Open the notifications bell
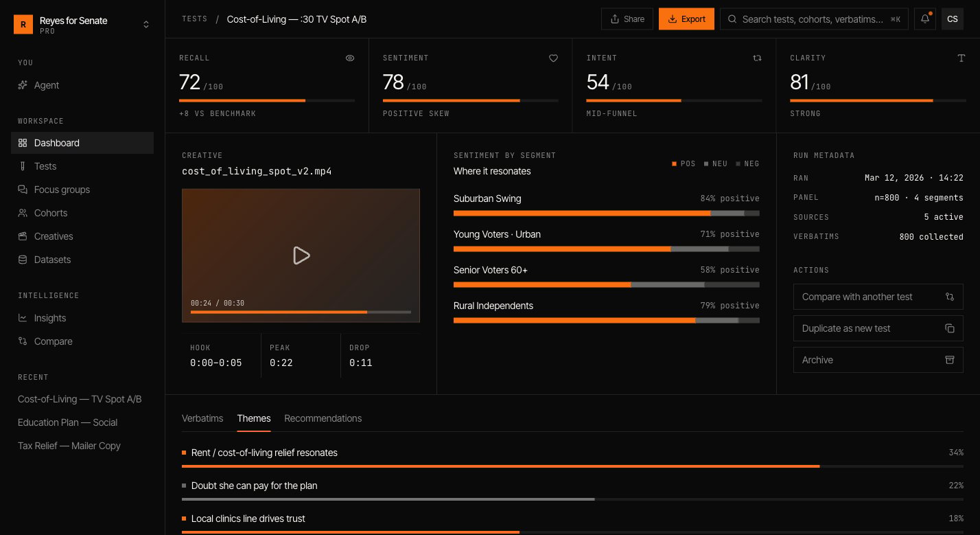The width and height of the screenshot is (980, 535). pyautogui.click(x=925, y=19)
